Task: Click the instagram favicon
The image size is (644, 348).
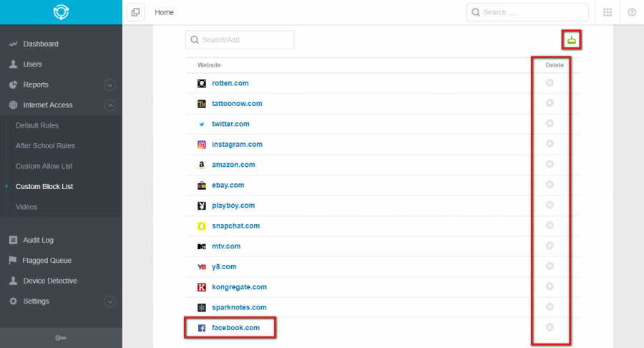Action: click(202, 145)
